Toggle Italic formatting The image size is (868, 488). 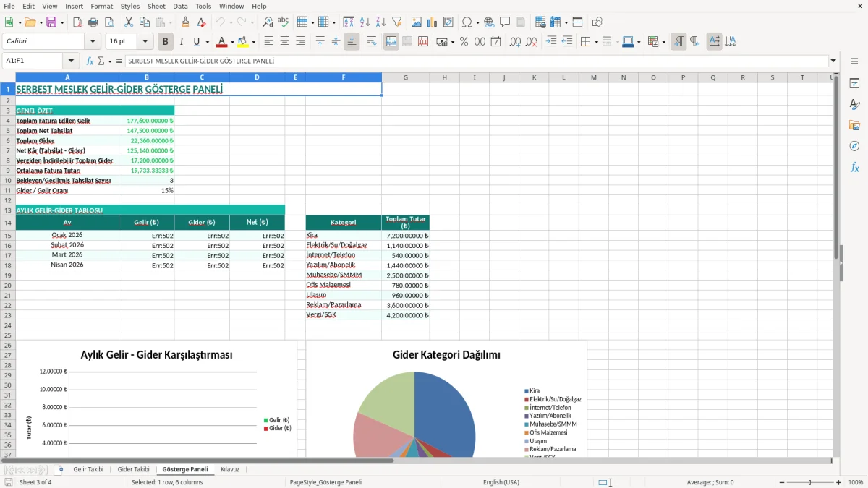click(x=182, y=42)
